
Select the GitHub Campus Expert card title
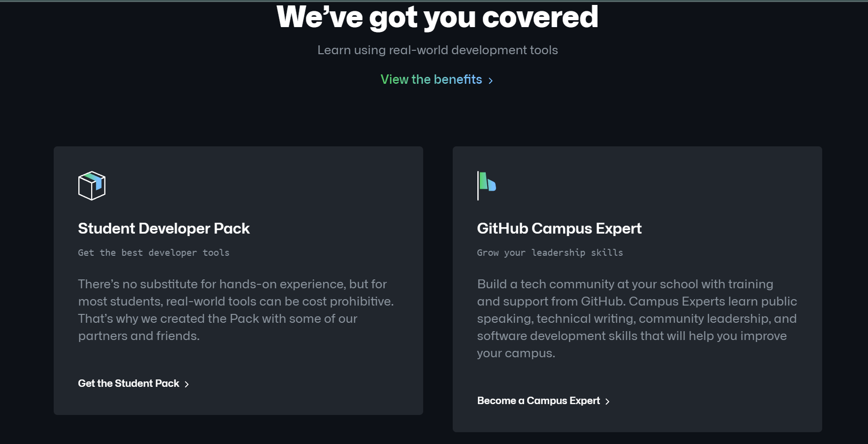(559, 229)
